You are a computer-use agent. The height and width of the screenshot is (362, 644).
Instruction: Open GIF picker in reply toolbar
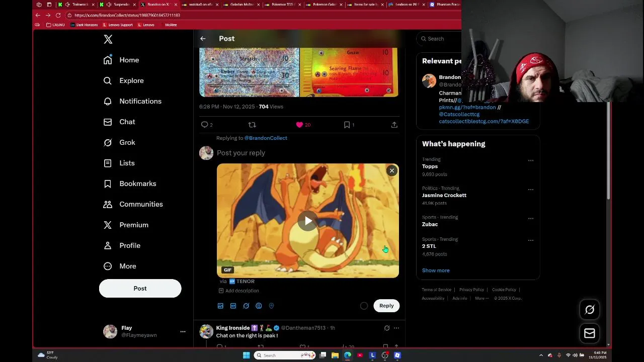(x=233, y=306)
